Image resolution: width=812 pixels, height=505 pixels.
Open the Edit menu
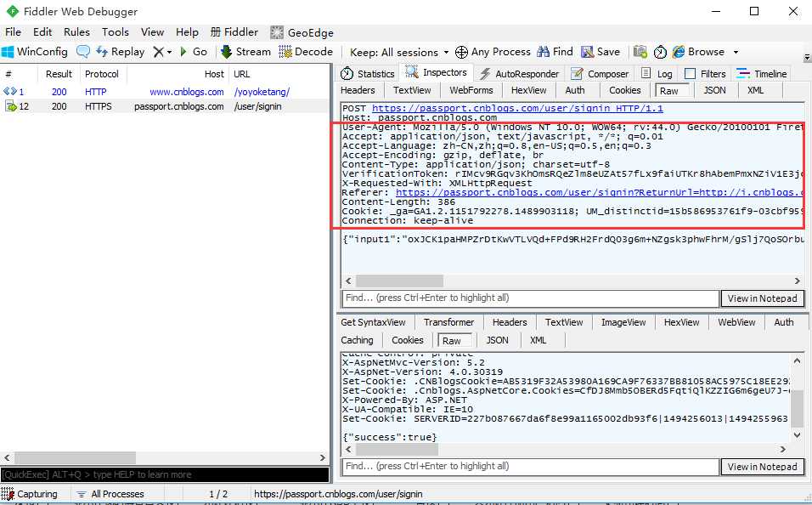[x=42, y=32]
